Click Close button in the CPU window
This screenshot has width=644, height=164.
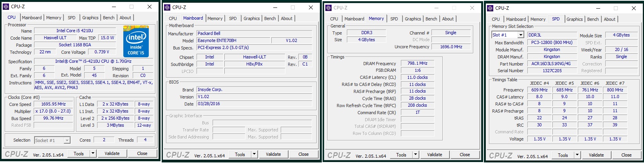point(143,153)
